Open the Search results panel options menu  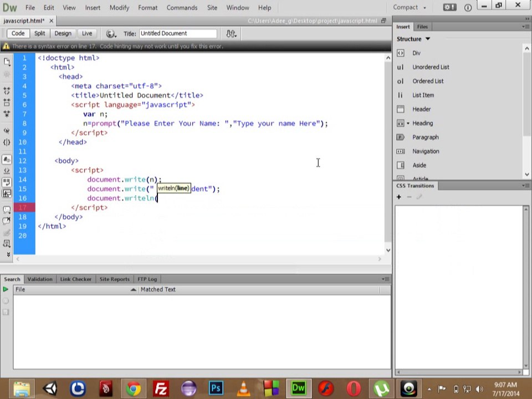click(x=385, y=279)
